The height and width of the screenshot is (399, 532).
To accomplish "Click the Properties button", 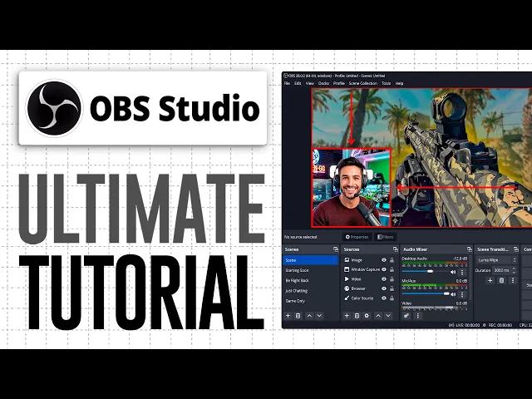I will 357,237.
